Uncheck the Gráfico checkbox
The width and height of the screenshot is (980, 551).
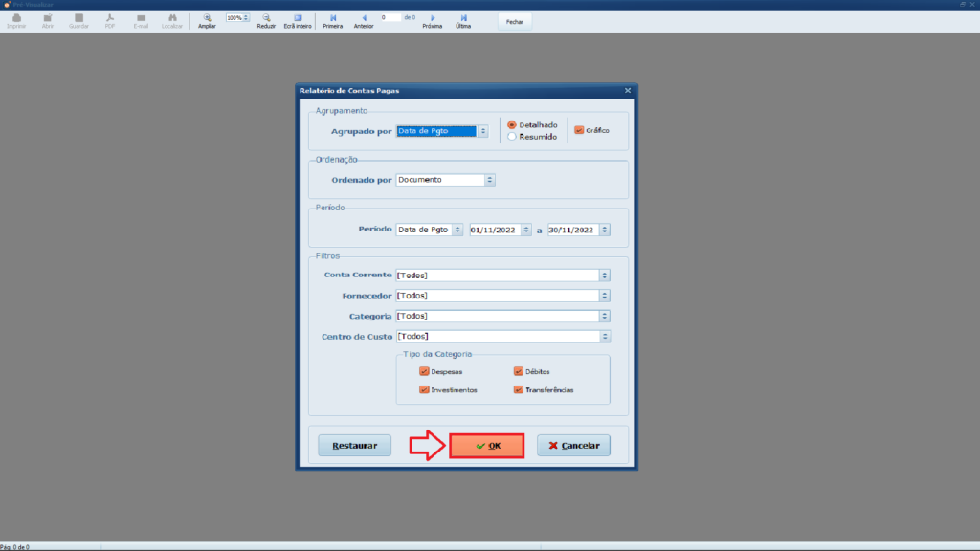point(578,130)
